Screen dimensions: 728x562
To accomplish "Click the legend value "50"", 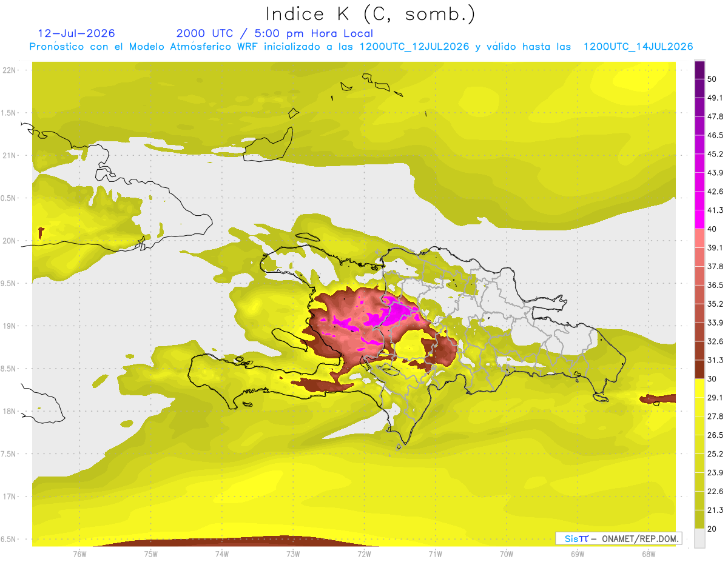I will pyautogui.click(x=712, y=79).
